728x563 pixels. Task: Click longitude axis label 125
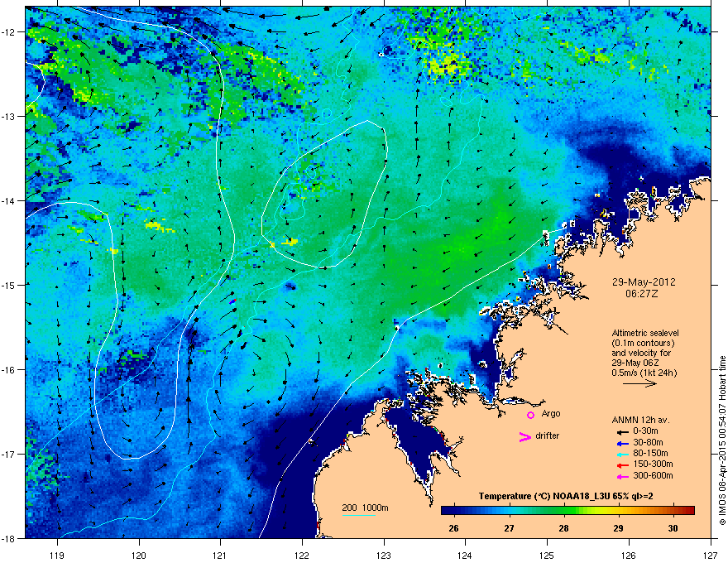(x=547, y=555)
